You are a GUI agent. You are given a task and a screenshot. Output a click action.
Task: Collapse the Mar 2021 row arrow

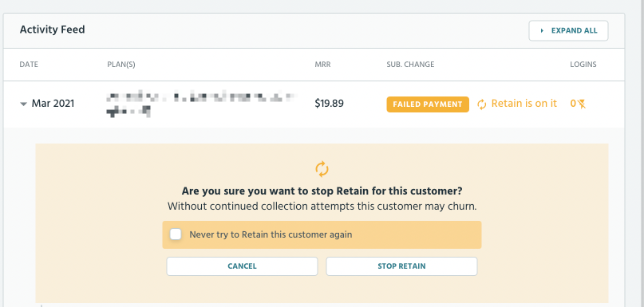tap(23, 104)
